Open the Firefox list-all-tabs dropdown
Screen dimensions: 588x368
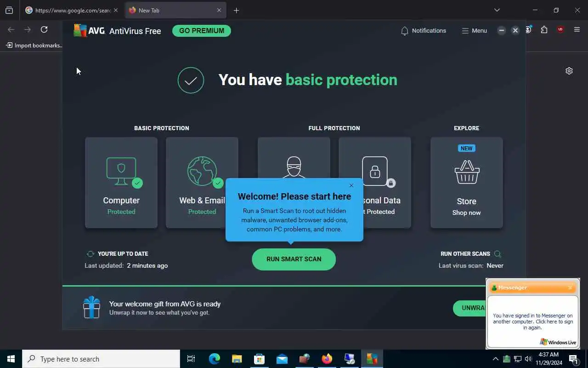tap(497, 10)
